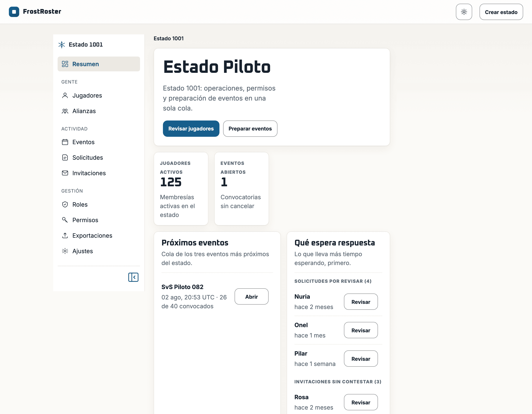The width and height of the screenshot is (532, 414).
Task: Select the Resumen grid icon
Action: pos(65,64)
